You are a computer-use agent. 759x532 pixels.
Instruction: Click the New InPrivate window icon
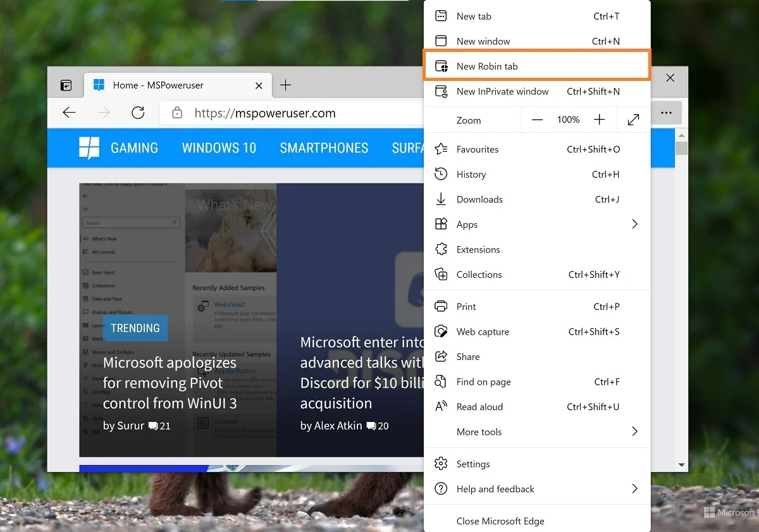[441, 91]
